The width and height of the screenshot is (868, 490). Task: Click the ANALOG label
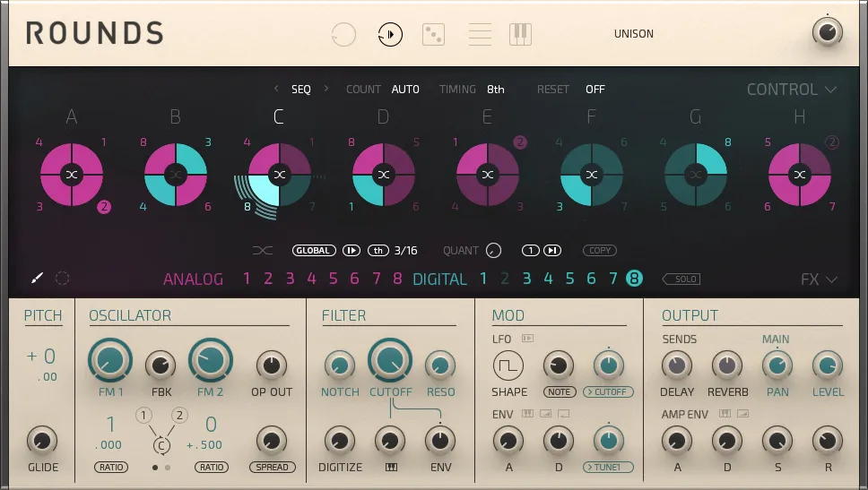point(193,279)
